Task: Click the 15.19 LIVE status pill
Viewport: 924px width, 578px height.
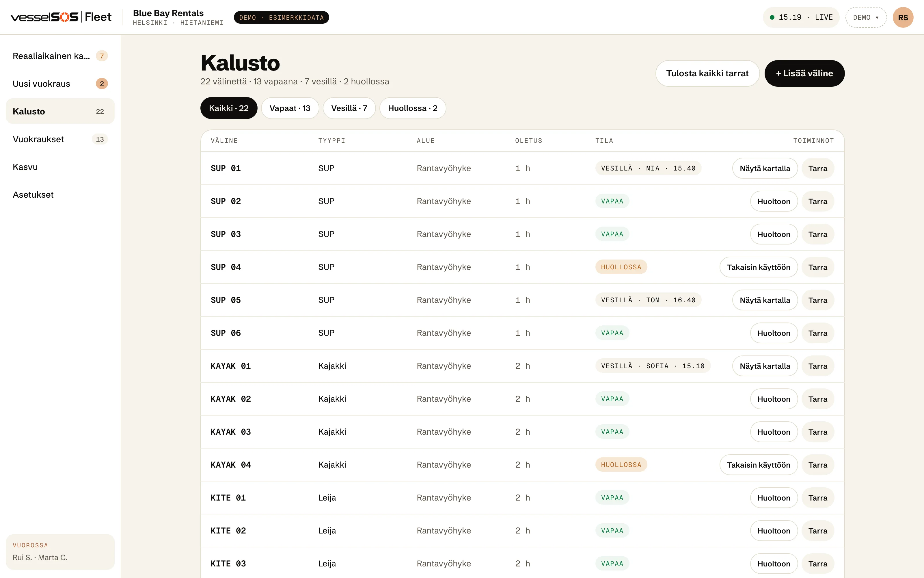Action: click(801, 18)
